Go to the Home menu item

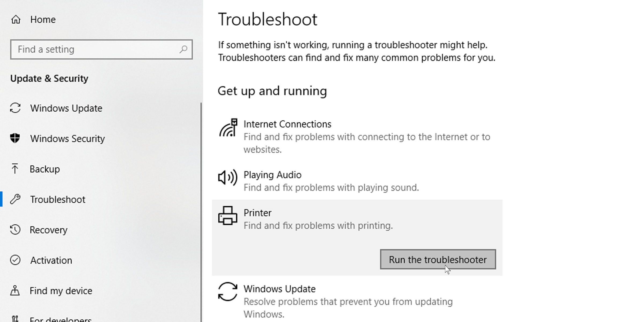tap(42, 19)
